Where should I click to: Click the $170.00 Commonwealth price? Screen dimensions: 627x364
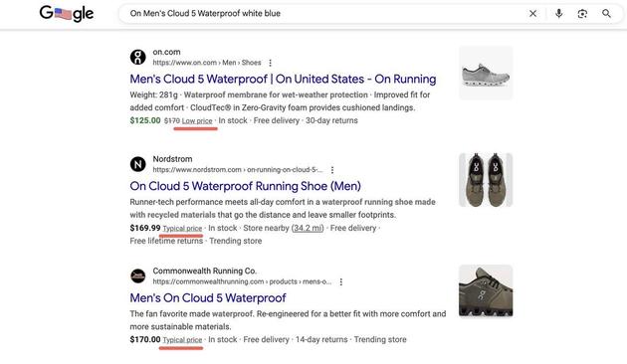pos(145,339)
